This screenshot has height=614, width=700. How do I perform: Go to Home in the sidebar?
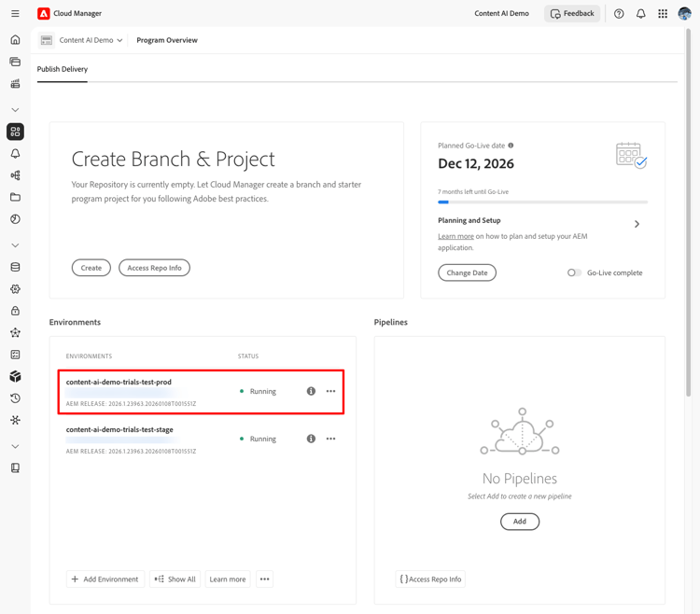[x=15, y=40]
